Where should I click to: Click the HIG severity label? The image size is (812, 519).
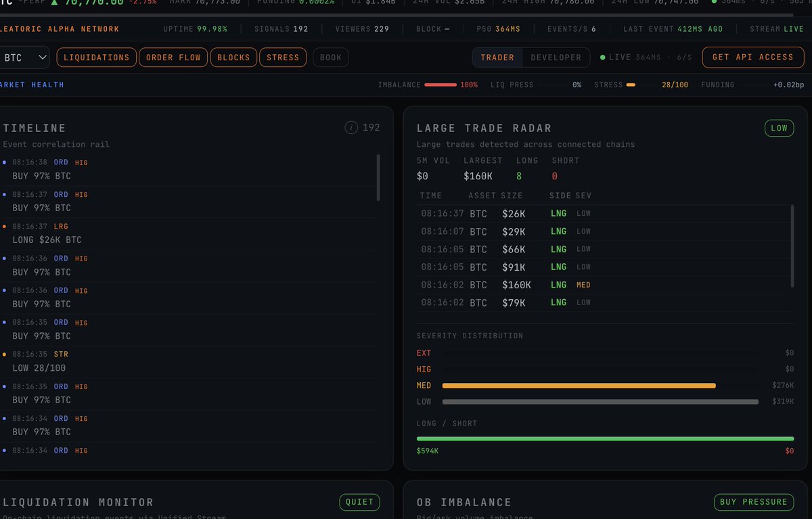[424, 369]
